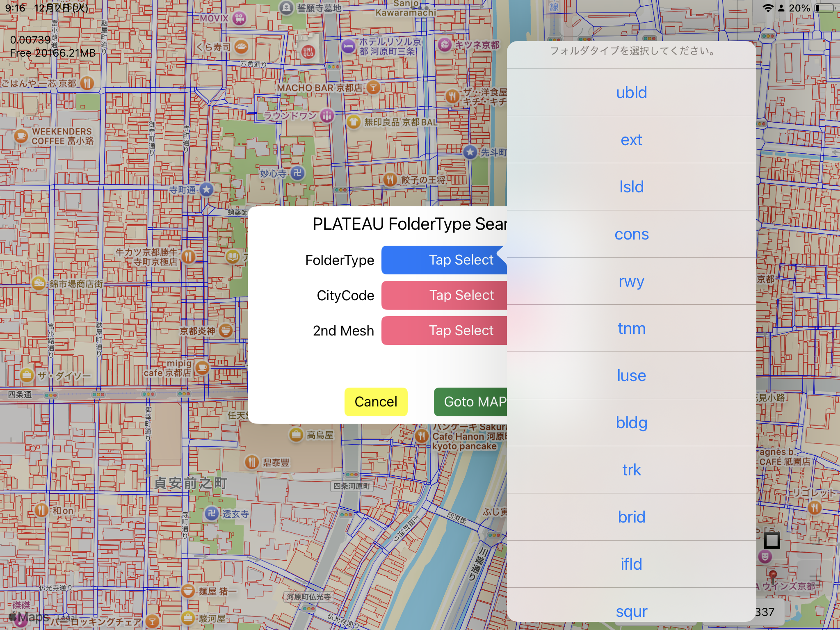This screenshot has width=840, height=630.
Task: Tap the MOVIX cinema map icon
Action: 239,18
